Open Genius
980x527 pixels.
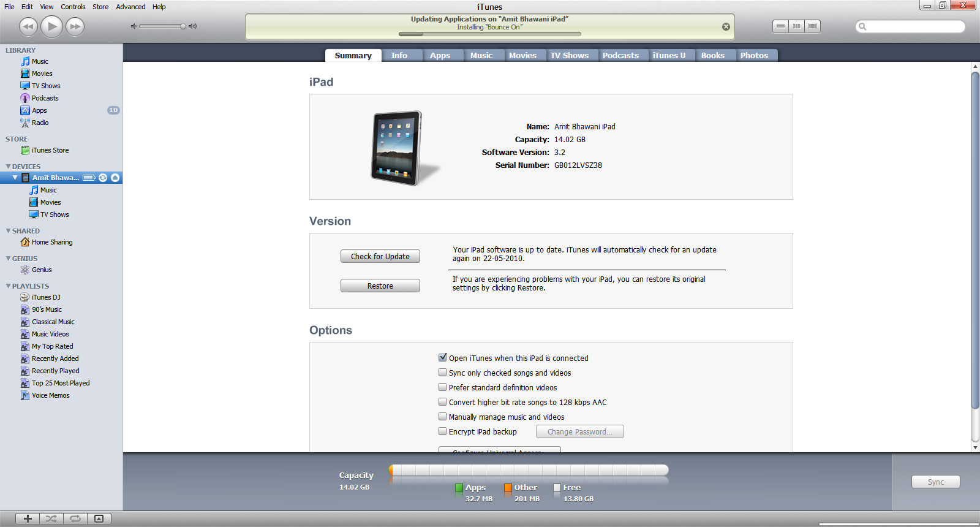click(x=42, y=270)
